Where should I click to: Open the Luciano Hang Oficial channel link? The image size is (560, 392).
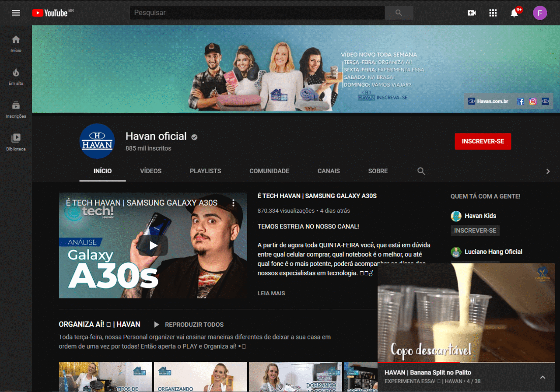(493, 252)
